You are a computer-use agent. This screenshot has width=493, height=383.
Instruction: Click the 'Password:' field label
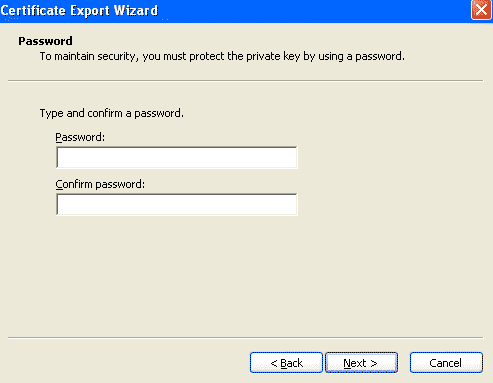pyautogui.click(x=80, y=137)
